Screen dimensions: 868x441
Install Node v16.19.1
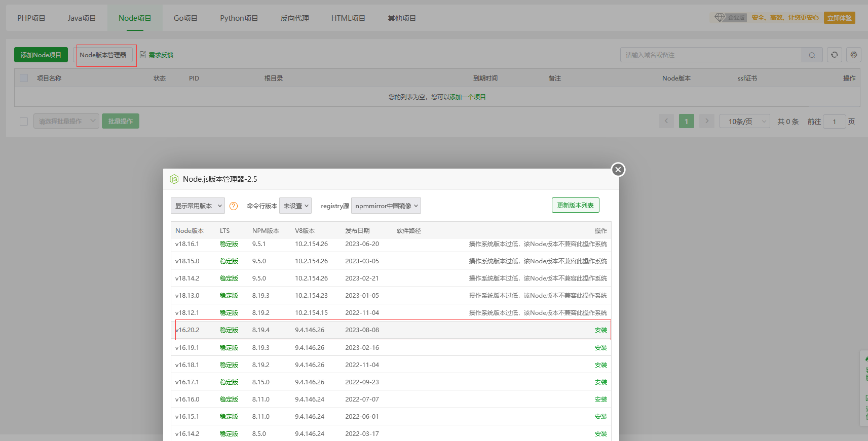pos(601,348)
